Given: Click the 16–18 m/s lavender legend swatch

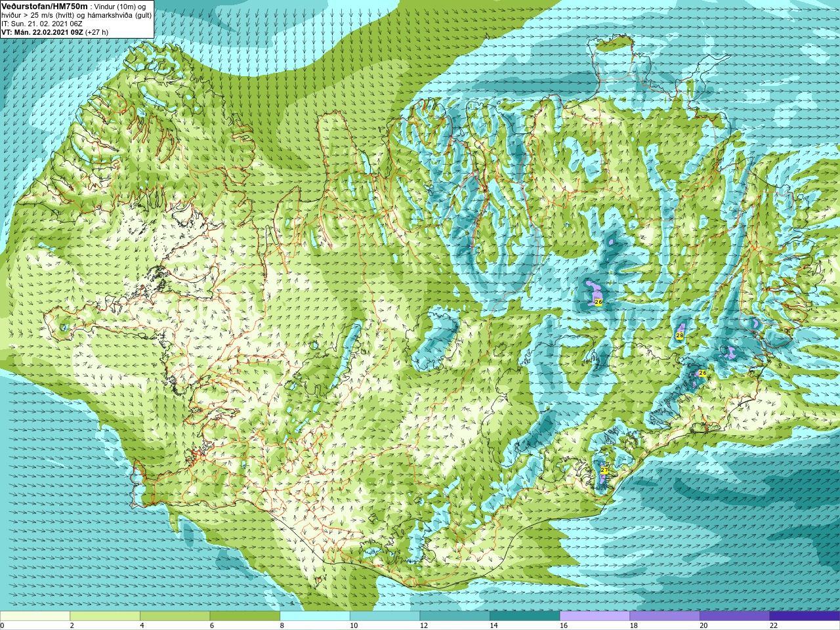Looking at the screenshot, I should pos(595,616).
